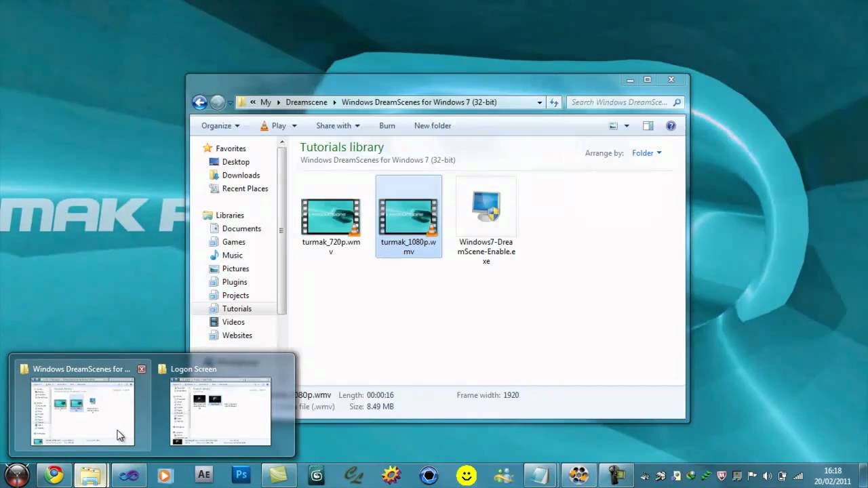Switch to Windows DreamScenes preview thumbnail
Viewport: 868px width, 488px height.
[83, 411]
